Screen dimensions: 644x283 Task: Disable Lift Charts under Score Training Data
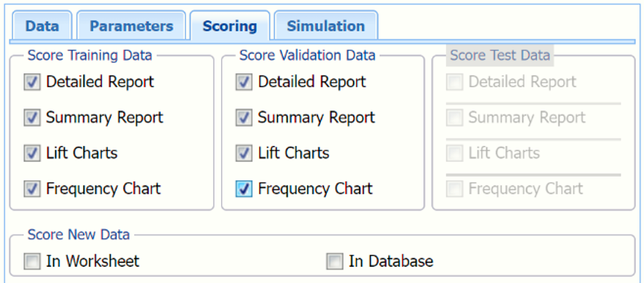(32, 154)
